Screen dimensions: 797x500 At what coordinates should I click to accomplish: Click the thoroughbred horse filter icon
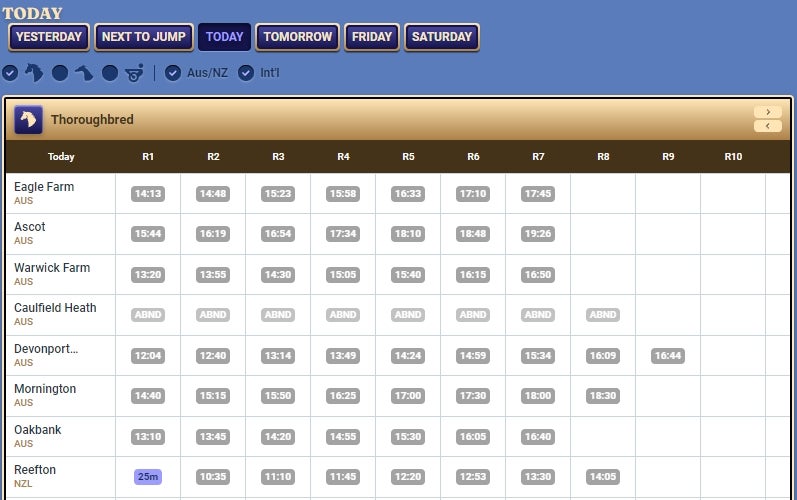(34, 73)
